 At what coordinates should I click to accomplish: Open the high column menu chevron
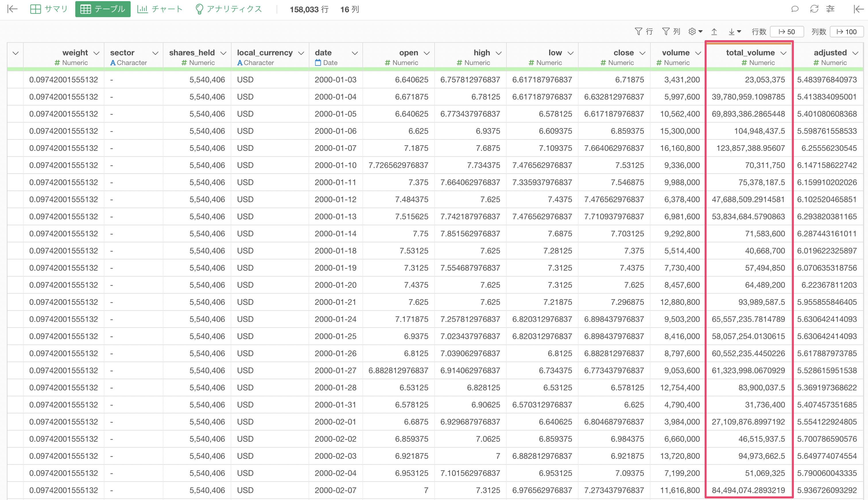point(499,53)
